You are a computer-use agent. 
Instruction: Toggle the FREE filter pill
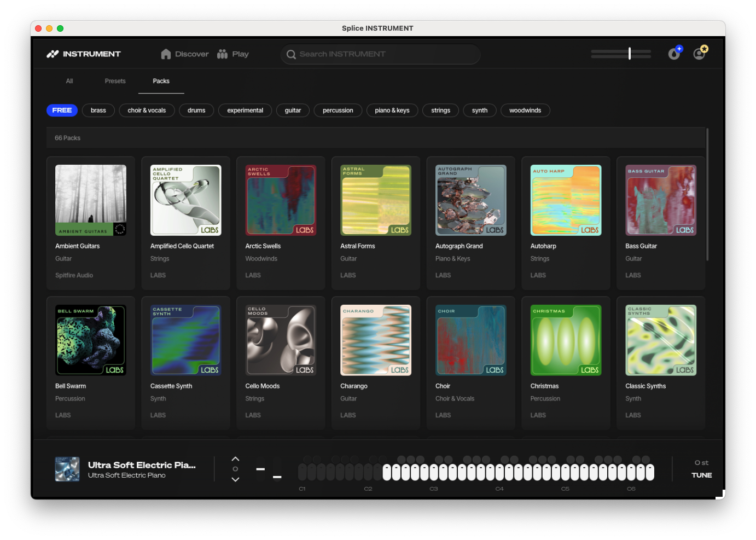[62, 111]
